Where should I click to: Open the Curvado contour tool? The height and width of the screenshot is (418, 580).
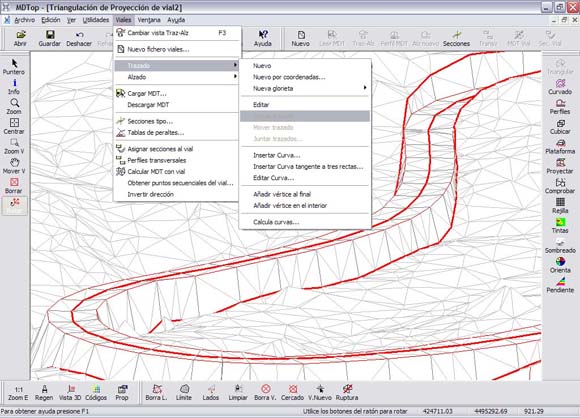coord(560,87)
